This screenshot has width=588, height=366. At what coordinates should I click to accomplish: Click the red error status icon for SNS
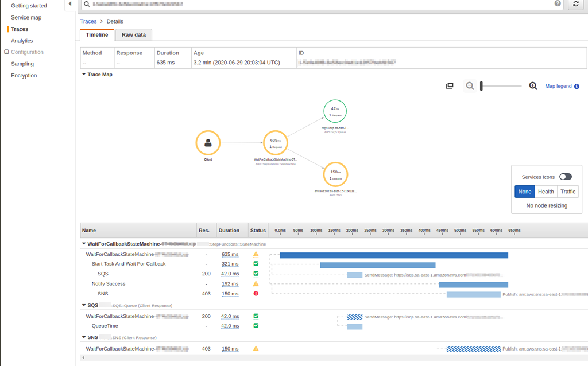point(256,294)
